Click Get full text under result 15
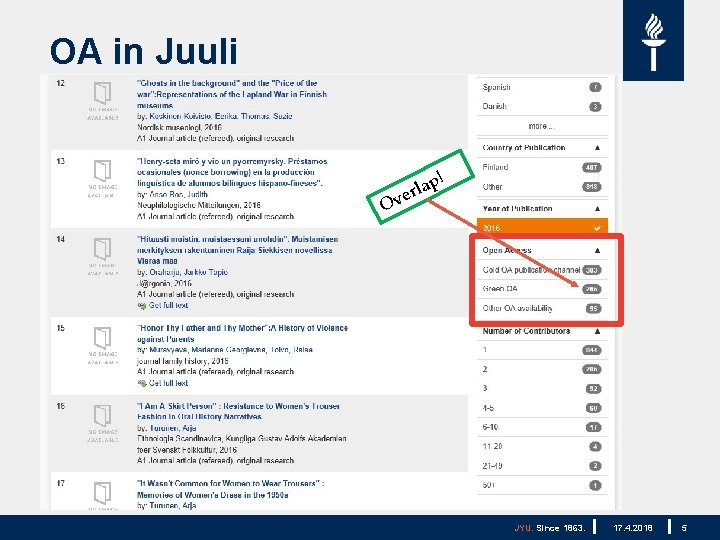720x540 pixels. (x=168, y=383)
